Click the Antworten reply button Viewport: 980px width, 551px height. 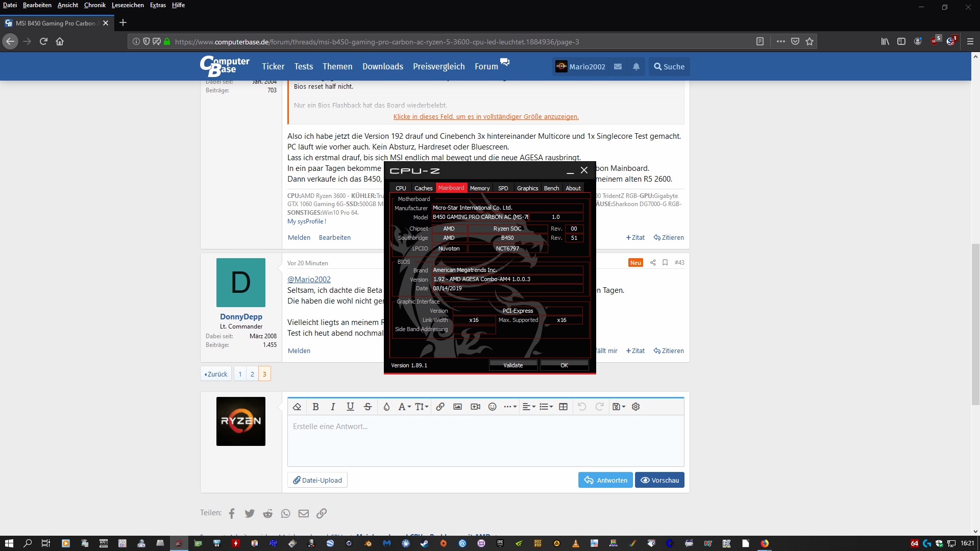pos(605,480)
